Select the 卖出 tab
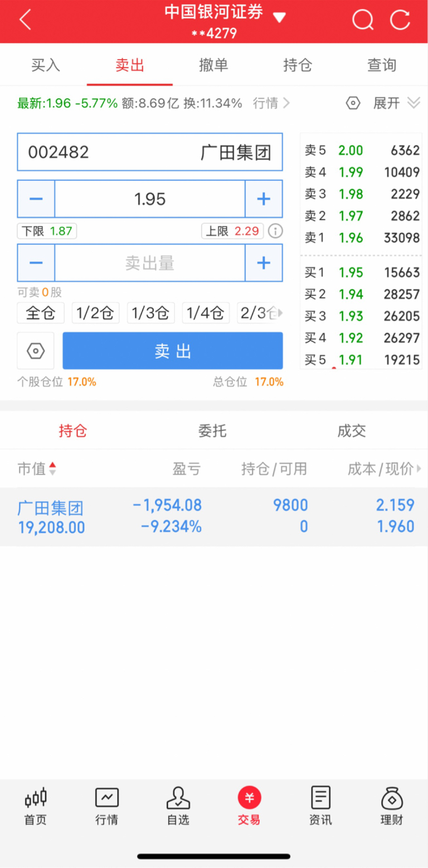Image resolution: width=428 pixels, height=868 pixels. (x=130, y=65)
